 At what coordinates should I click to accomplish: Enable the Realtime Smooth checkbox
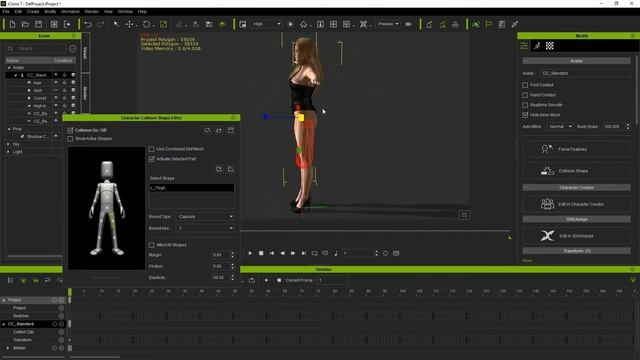(x=525, y=105)
